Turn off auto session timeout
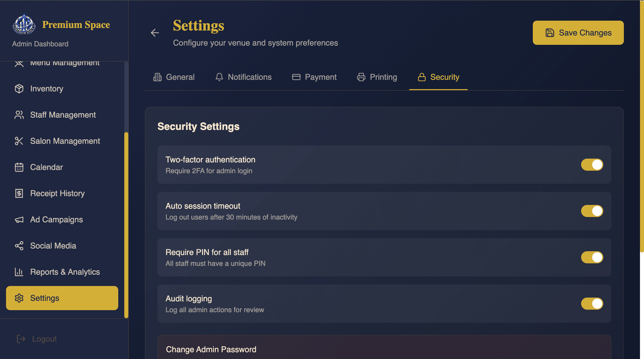Screen dimensions: 644x359 click(x=592, y=211)
